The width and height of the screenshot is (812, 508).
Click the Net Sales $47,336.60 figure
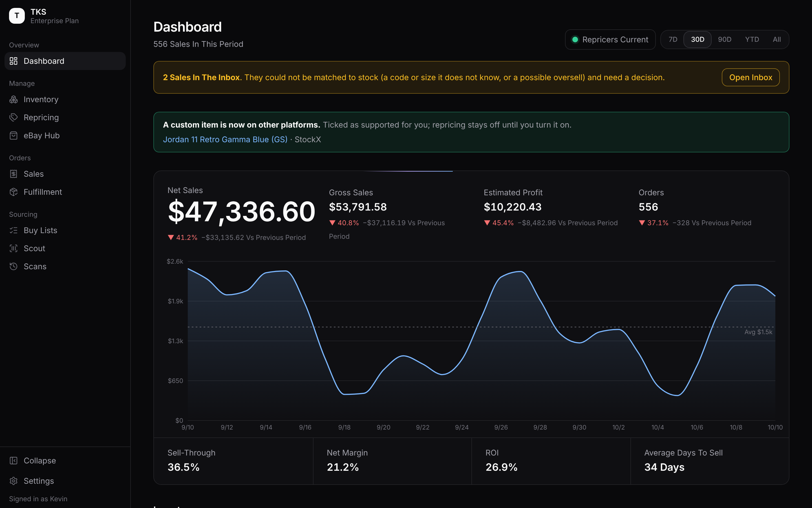pyautogui.click(x=242, y=212)
